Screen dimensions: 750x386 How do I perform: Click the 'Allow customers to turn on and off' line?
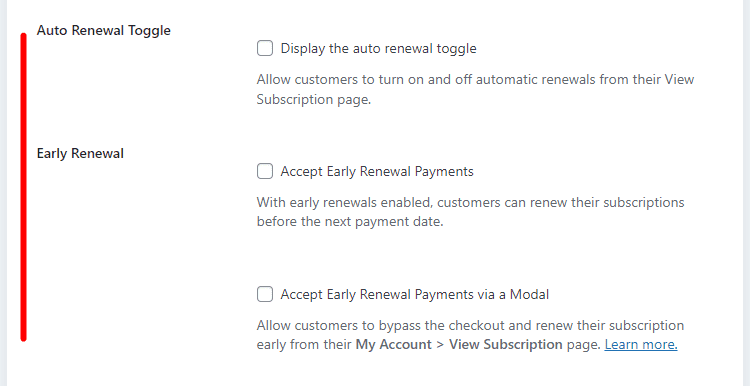pyautogui.click(x=475, y=79)
